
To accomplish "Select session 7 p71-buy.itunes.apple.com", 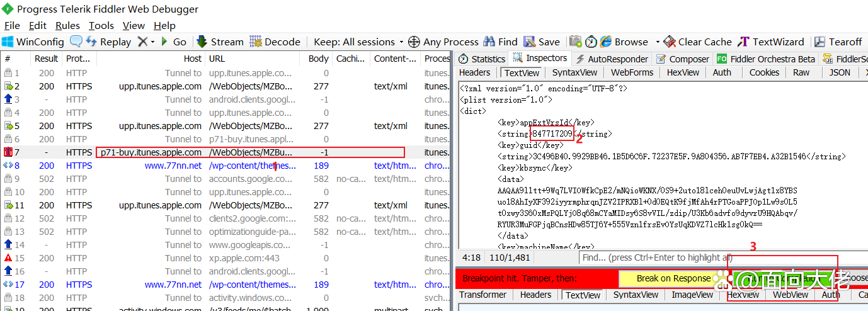I will 151,152.
